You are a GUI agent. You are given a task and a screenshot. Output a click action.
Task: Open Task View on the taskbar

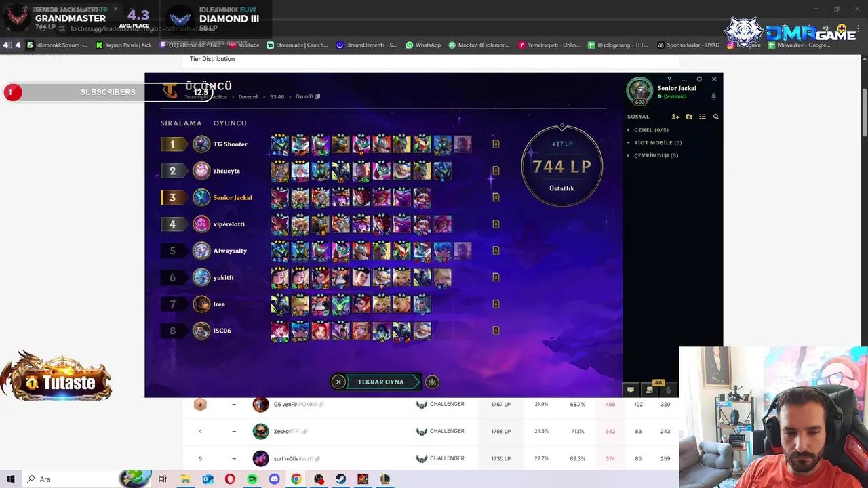(163, 479)
